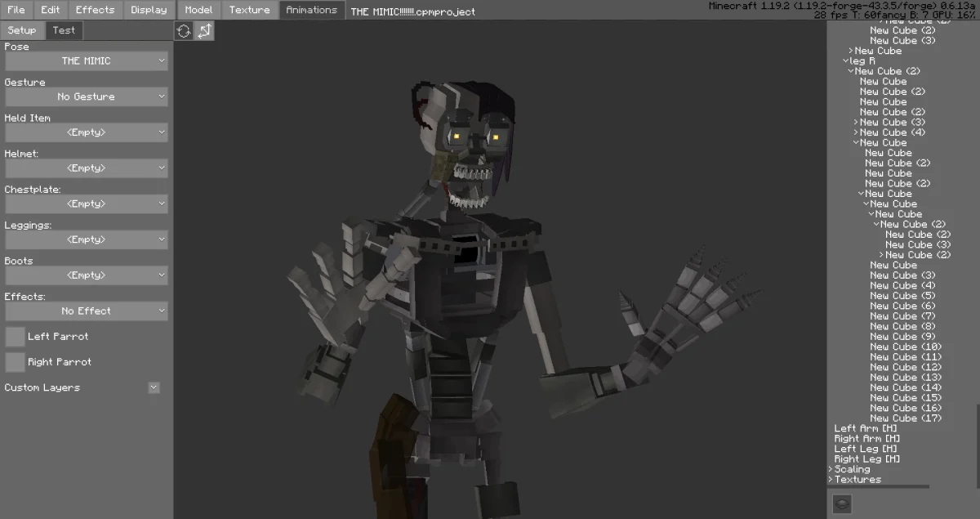Viewport: 980px width, 519px height.
Task: Open the Held Item dropdown
Action: [x=86, y=132]
